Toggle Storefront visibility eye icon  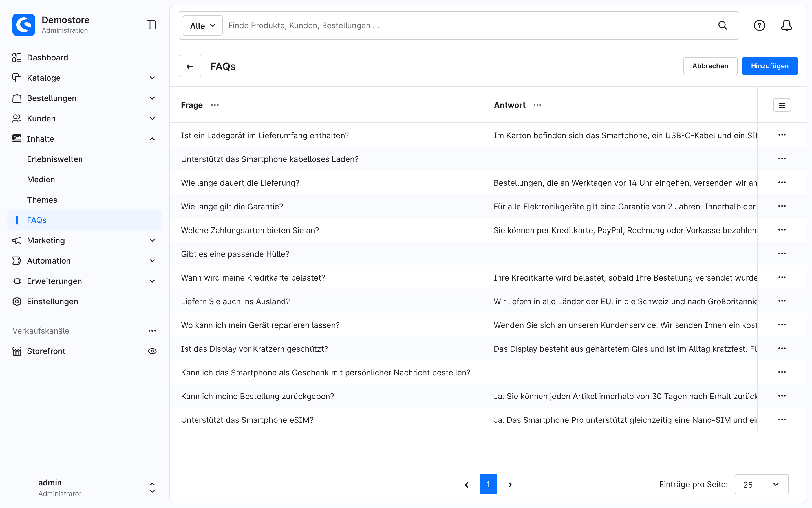click(x=152, y=351)
